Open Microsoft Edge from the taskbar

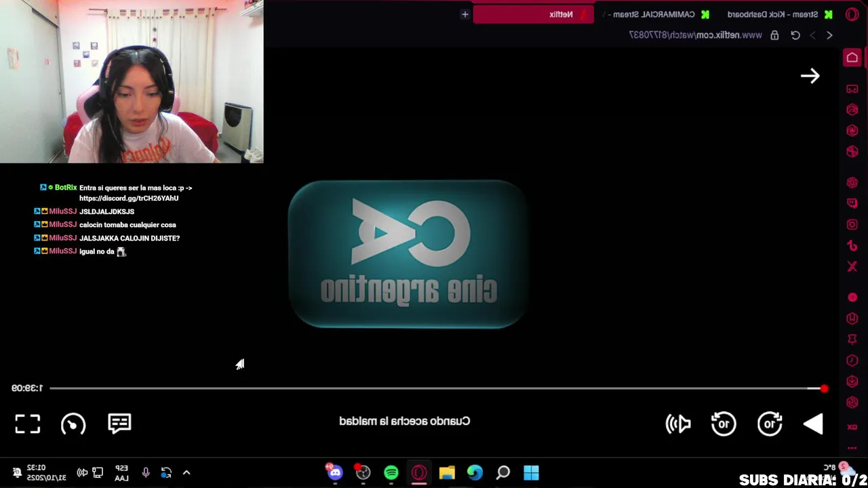(475, 472)
